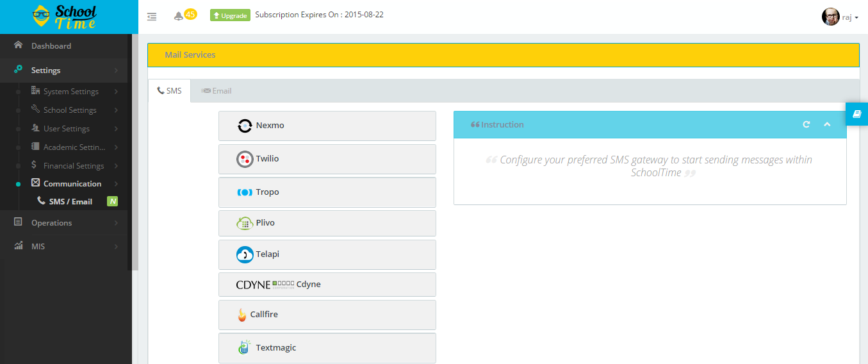The height and width of the screenshot is (364, 868).
Task: Click the Plivo logo icon
Action: [x=245, y=224]
